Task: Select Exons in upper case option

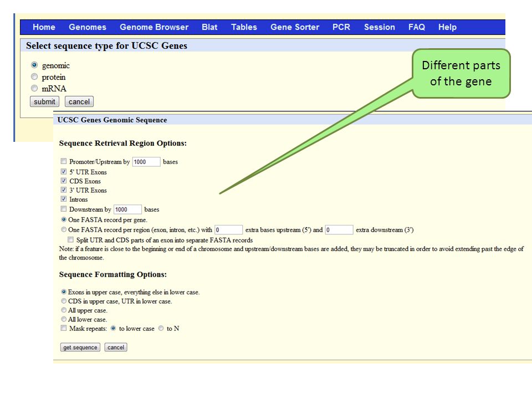Action: pyautogui.click(x=64, y=292)
